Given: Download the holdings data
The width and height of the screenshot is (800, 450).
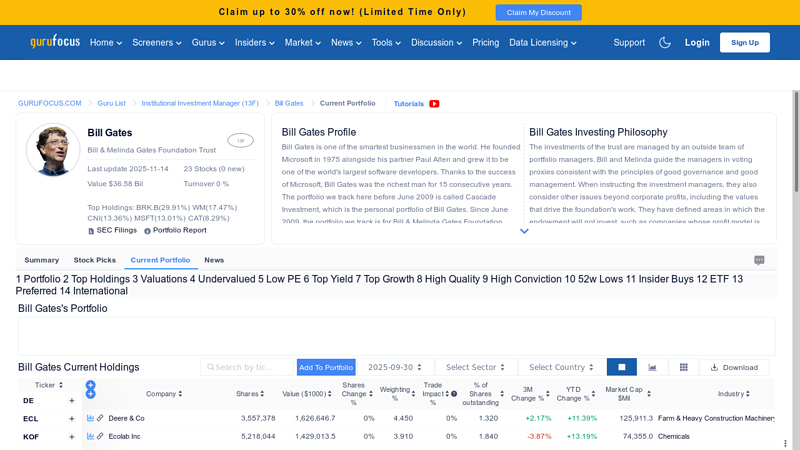Looking at the screenshot, I should [734, 367].
